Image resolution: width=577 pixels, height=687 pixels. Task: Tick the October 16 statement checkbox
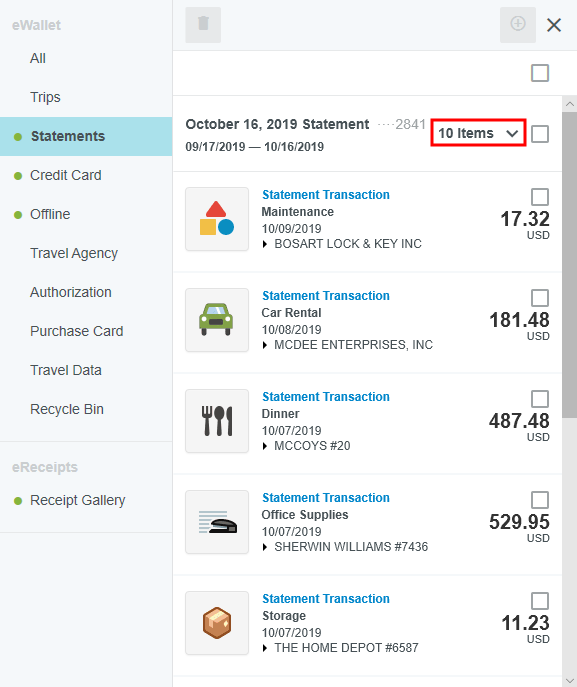click(540, 134)
